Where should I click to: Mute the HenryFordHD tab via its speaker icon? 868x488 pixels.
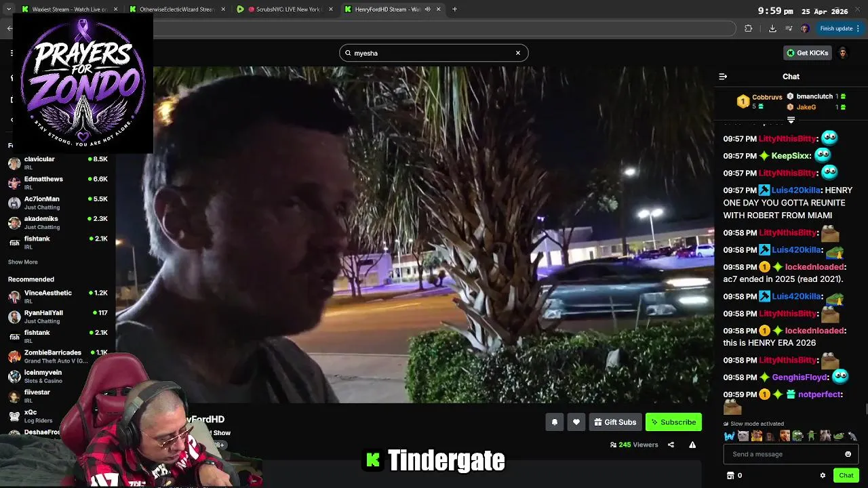click(428, 9)
